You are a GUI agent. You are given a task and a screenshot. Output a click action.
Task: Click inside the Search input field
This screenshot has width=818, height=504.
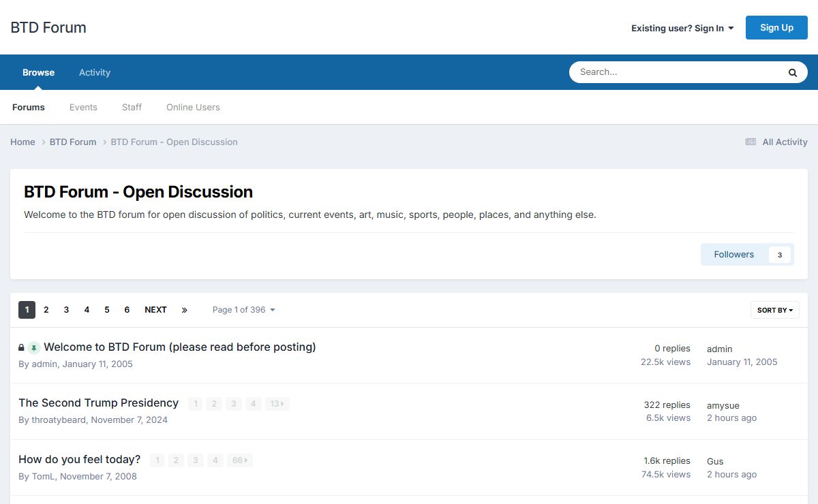(675, 72)
